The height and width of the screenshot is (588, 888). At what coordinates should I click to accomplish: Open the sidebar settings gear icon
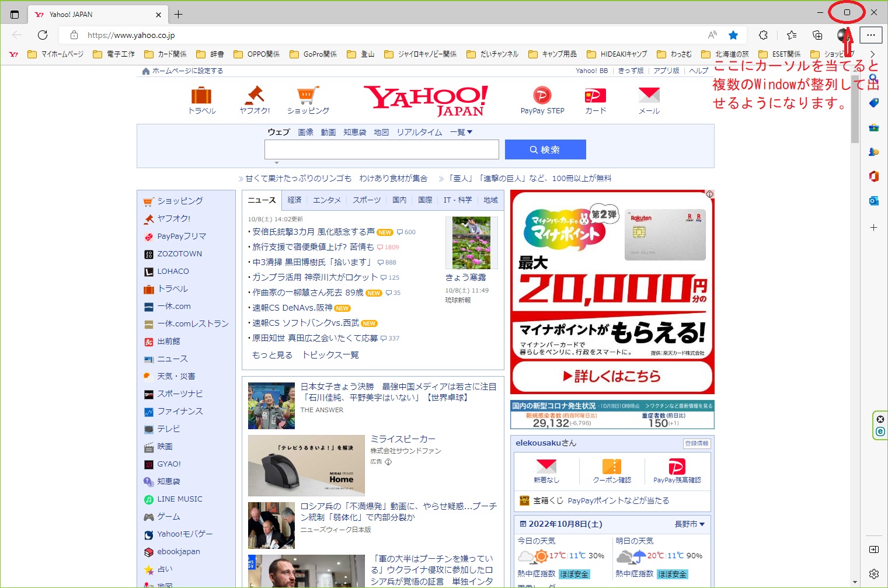873,573
